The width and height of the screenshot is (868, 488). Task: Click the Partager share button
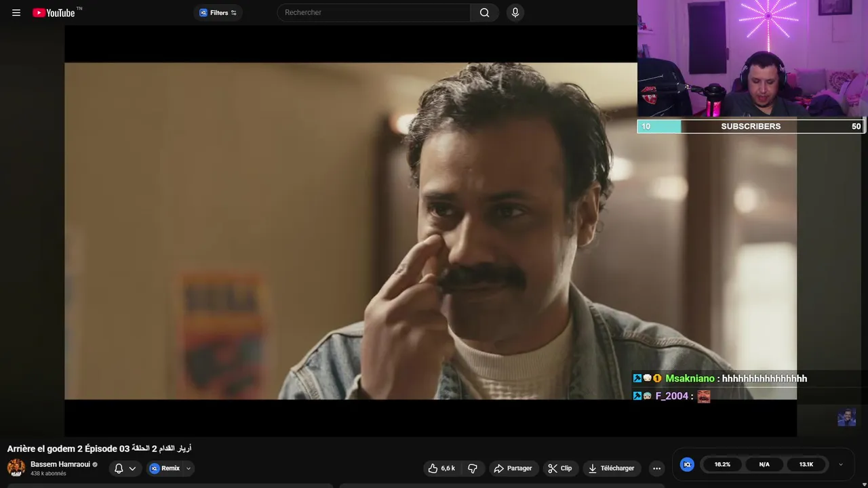point(513,468)
